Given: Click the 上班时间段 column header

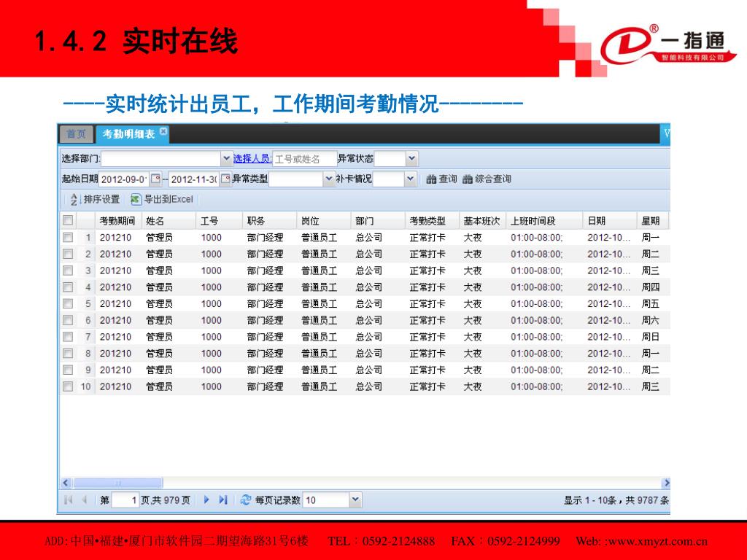Looking at the screenshot, I should tap(544, 220).
